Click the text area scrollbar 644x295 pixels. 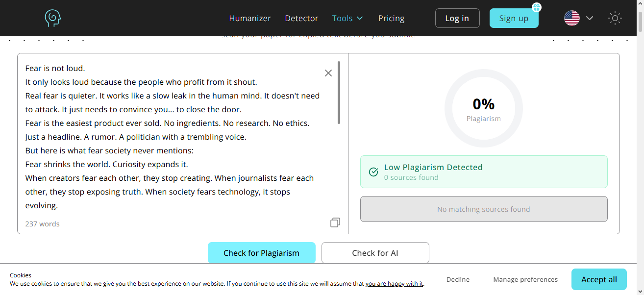[x=339, y=93]
